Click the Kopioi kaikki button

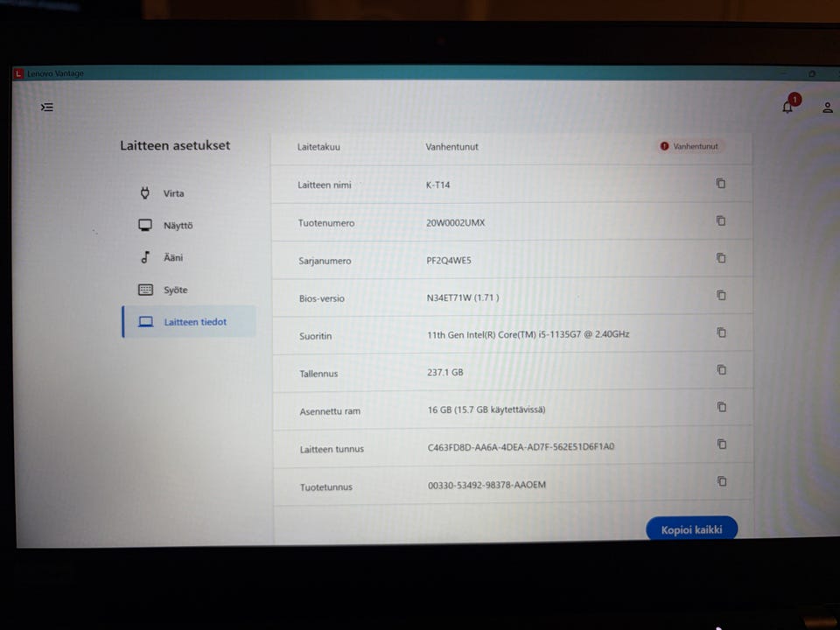pyautogui.click(x=691, y=529)
